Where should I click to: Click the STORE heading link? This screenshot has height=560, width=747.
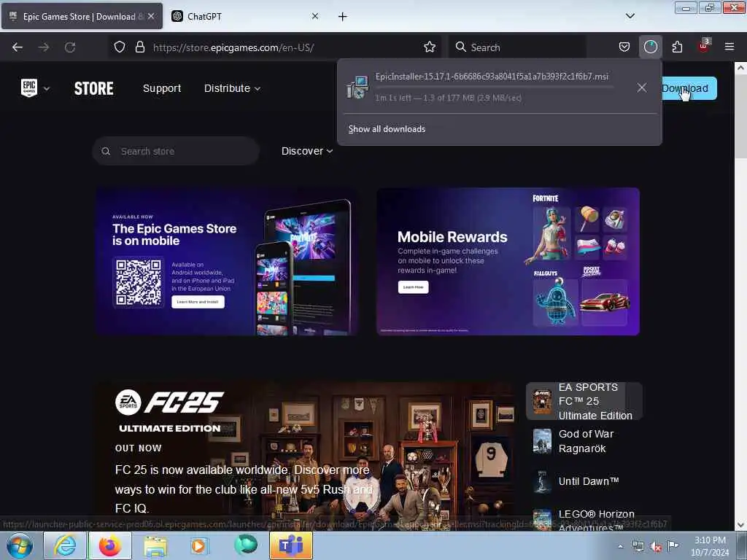tap(94, 88)
